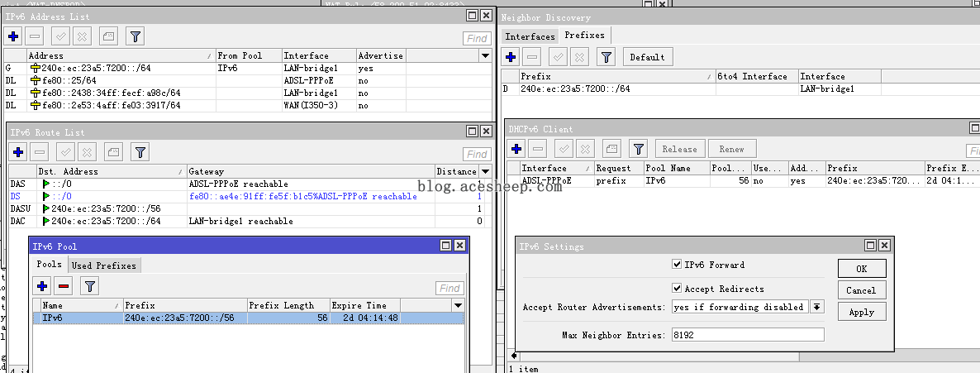Toggle IPv6 Forward checkbox

click(x=676, y=265)
